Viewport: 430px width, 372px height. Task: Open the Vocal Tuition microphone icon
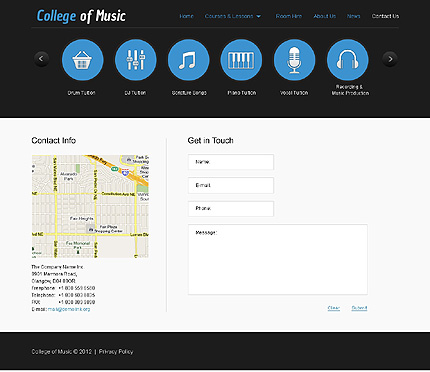294,60
